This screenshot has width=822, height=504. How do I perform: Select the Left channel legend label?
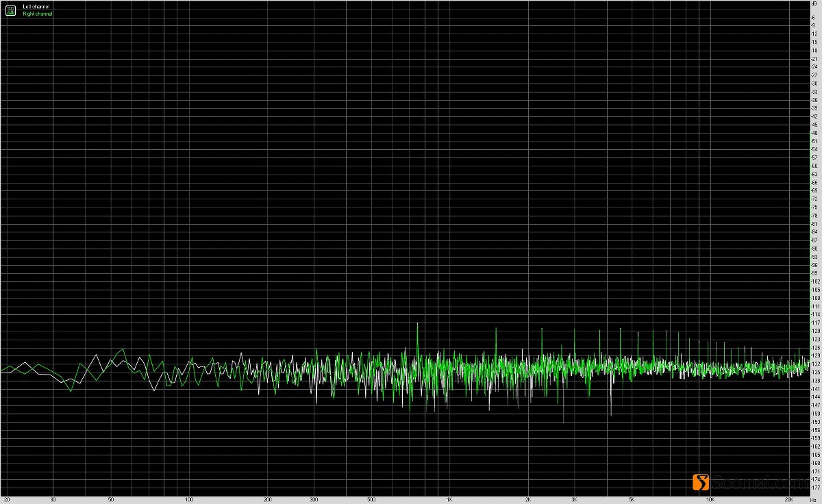(36, 6)
